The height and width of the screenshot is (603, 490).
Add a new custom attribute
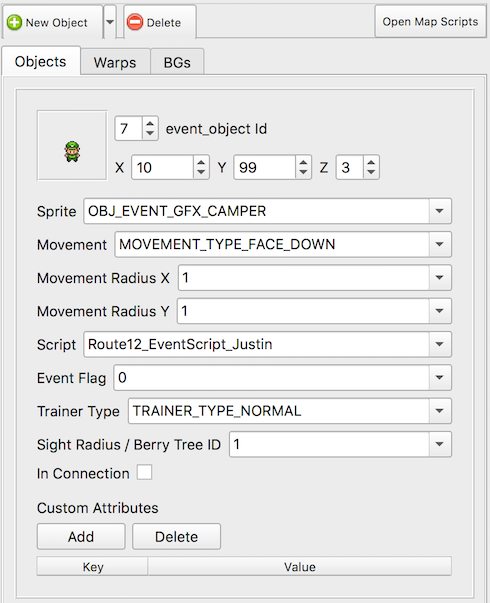click(81, 536)
